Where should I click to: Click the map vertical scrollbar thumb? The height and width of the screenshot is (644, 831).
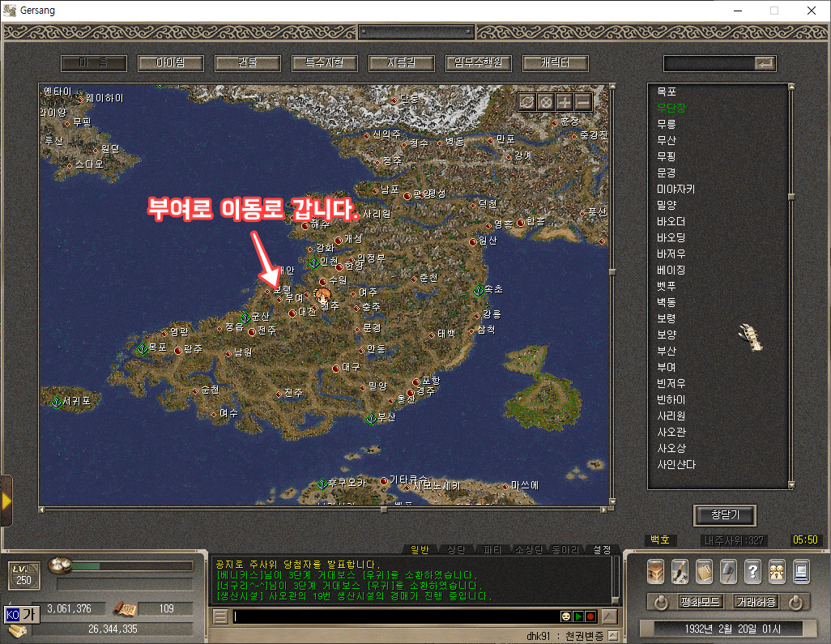pos(612,272)
